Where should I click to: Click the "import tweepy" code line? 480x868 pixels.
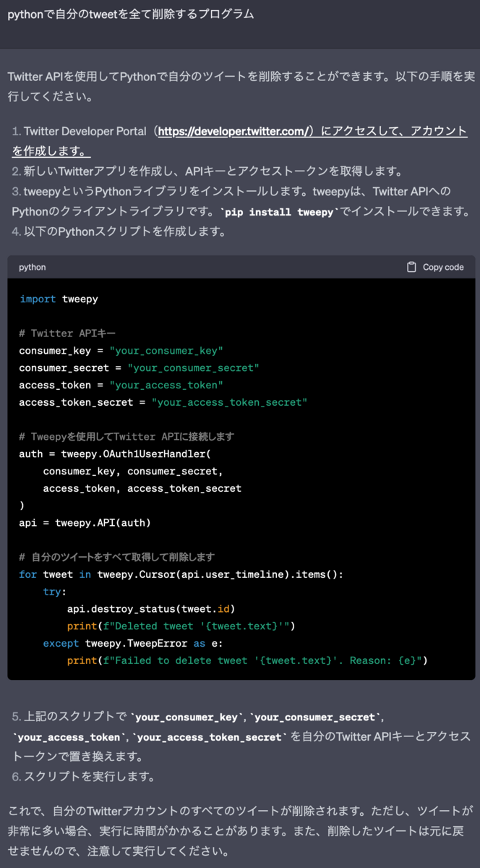point(59,299)
